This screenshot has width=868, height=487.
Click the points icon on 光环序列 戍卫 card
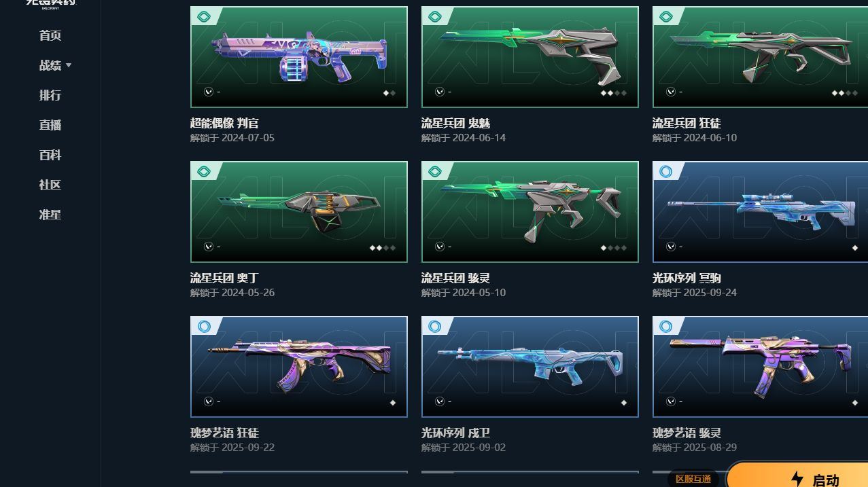(x=440, y=401)
